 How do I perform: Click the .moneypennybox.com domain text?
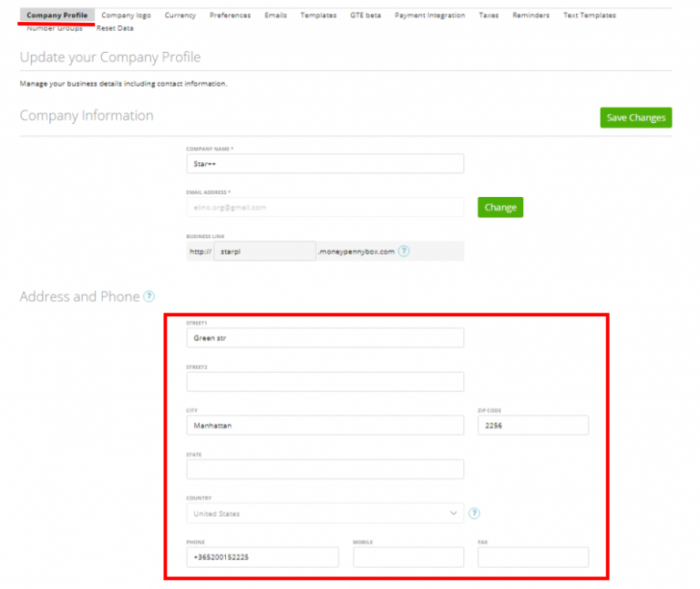click(x=356, y=252)
